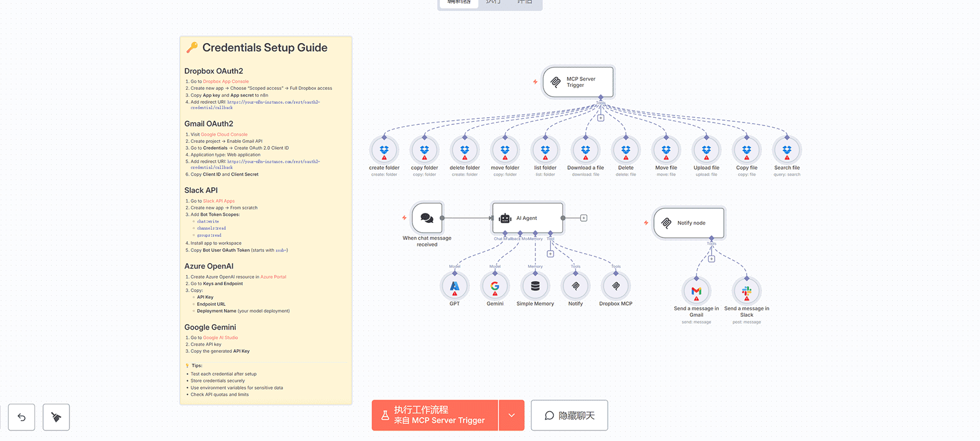Switch to the 评估 tab
The height and width of the screenshot is (441, 980).
(524, 2)
